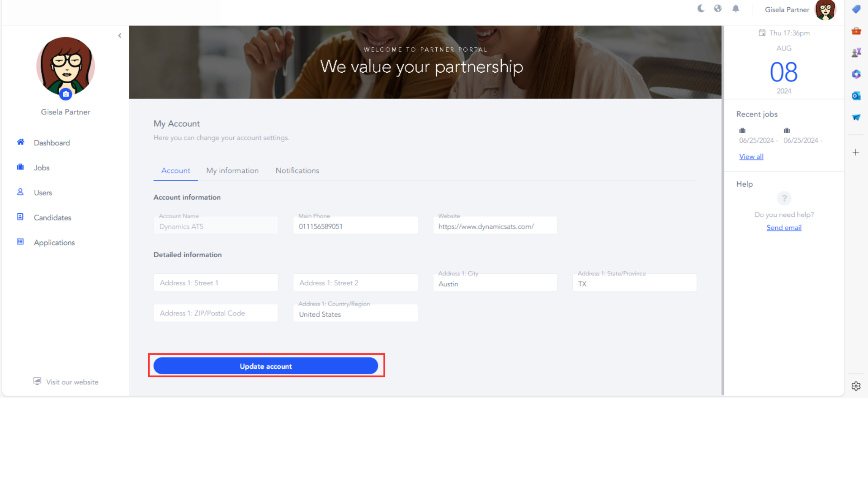Open Outlook icon in browser sidebar
868x488 pixels.
pyautogui.click(x=856, y=96)
